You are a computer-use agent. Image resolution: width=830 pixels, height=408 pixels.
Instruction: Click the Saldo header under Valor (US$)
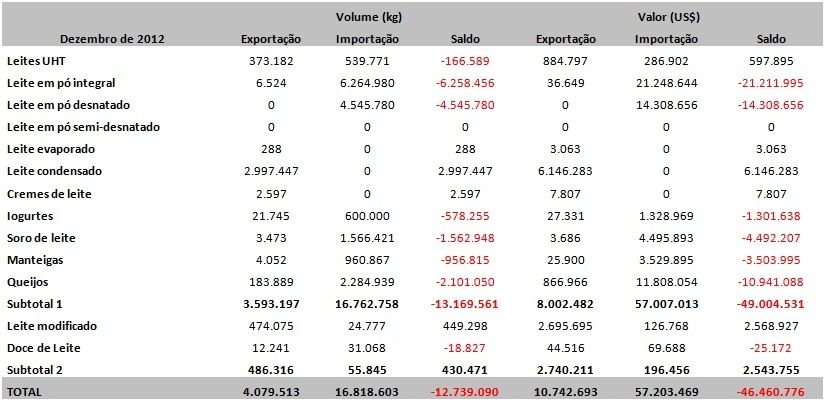[769, 39]
